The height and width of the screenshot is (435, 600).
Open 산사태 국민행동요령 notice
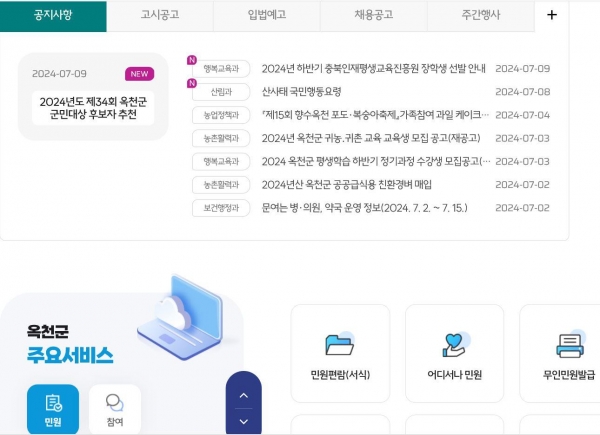(x=301, y=91)
